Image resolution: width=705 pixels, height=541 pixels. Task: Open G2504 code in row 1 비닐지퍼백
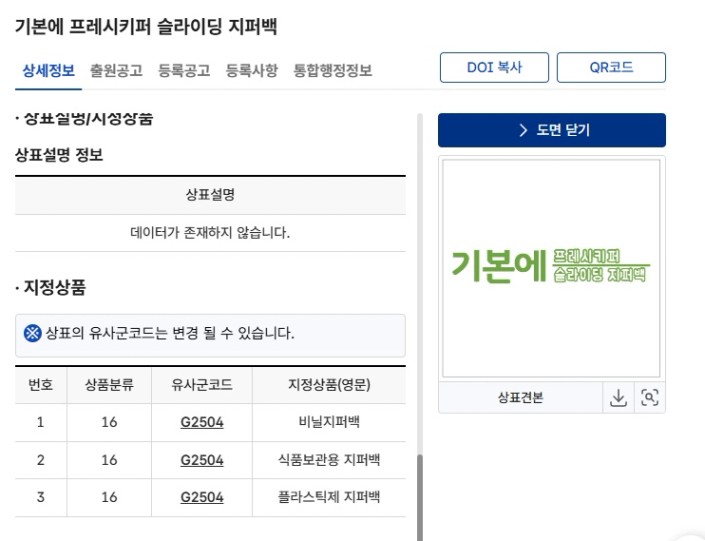[202, 422]
